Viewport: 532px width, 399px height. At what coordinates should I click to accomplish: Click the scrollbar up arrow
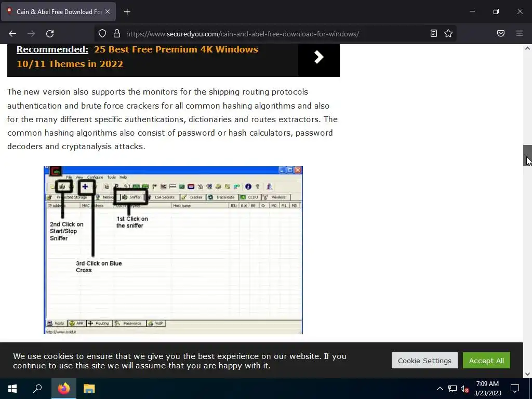tap(527, 48)
